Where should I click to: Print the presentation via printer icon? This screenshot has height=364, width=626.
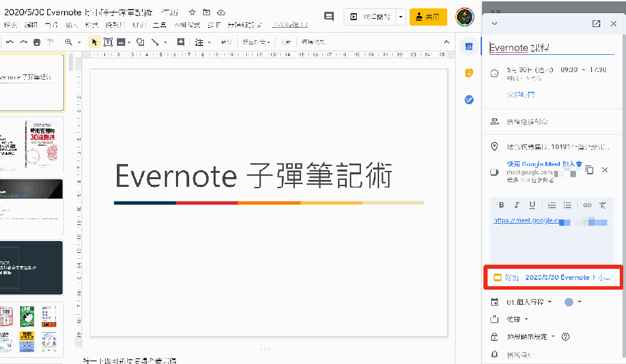click(37, 42)
